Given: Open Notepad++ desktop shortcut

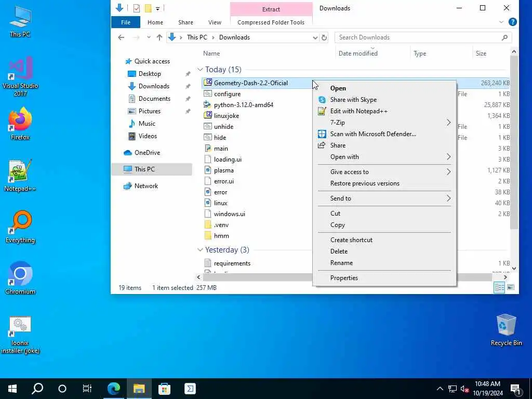Looking at the screenshot, I should click(20, 175).
